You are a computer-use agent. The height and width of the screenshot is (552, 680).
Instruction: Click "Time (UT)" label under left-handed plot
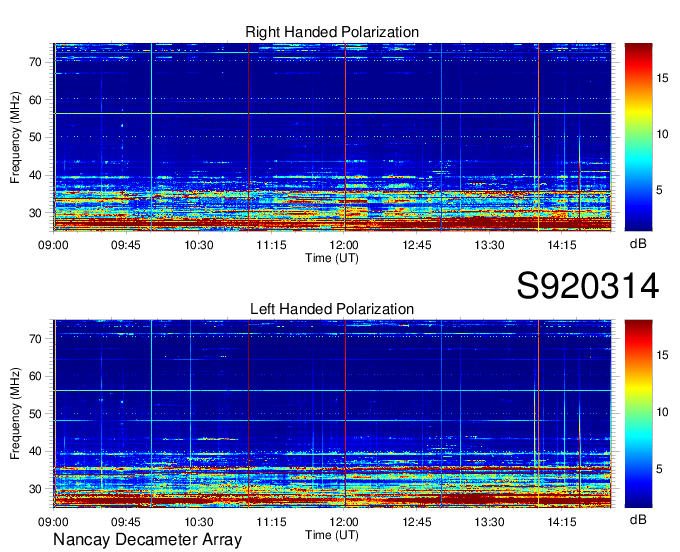coord(332,535)
